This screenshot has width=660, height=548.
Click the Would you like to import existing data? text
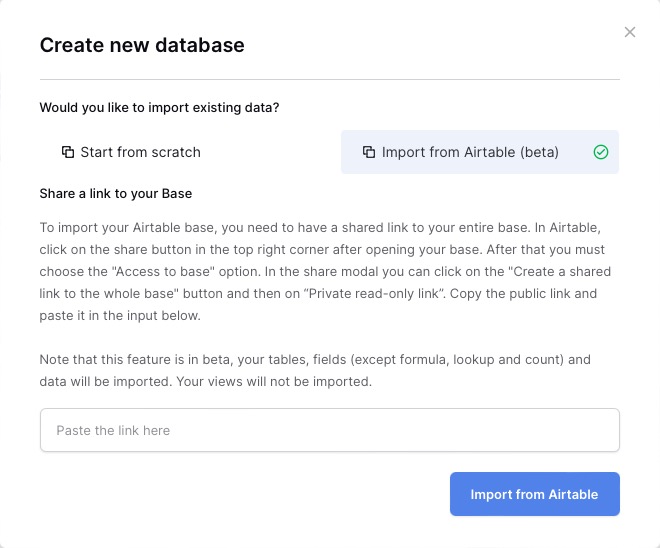click(159, 108)
